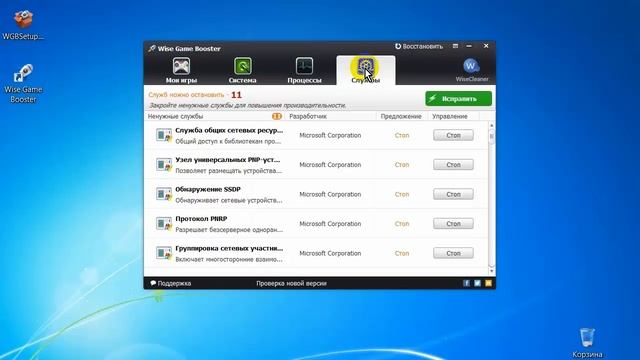Click the Управление column header

(x=450, y=116)
